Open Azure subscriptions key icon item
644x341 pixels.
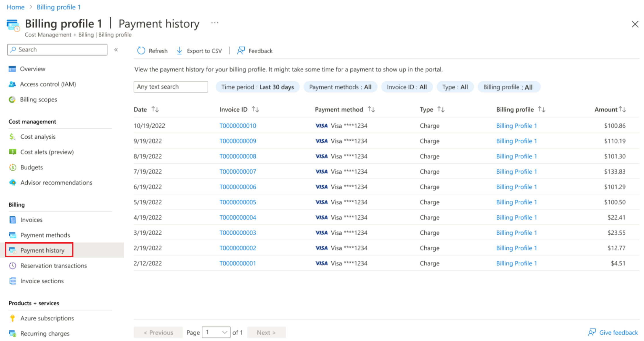click(x=12, y=318)
